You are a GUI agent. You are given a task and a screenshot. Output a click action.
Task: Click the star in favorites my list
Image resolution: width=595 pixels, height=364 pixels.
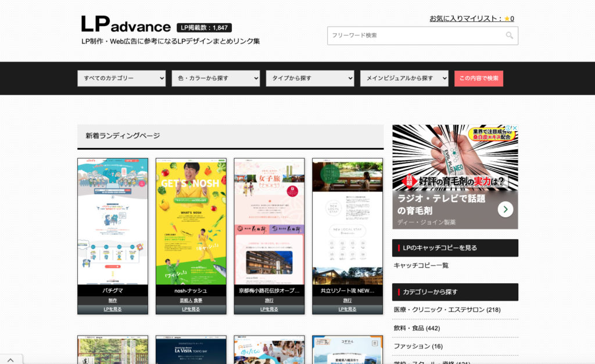(506, 19)
